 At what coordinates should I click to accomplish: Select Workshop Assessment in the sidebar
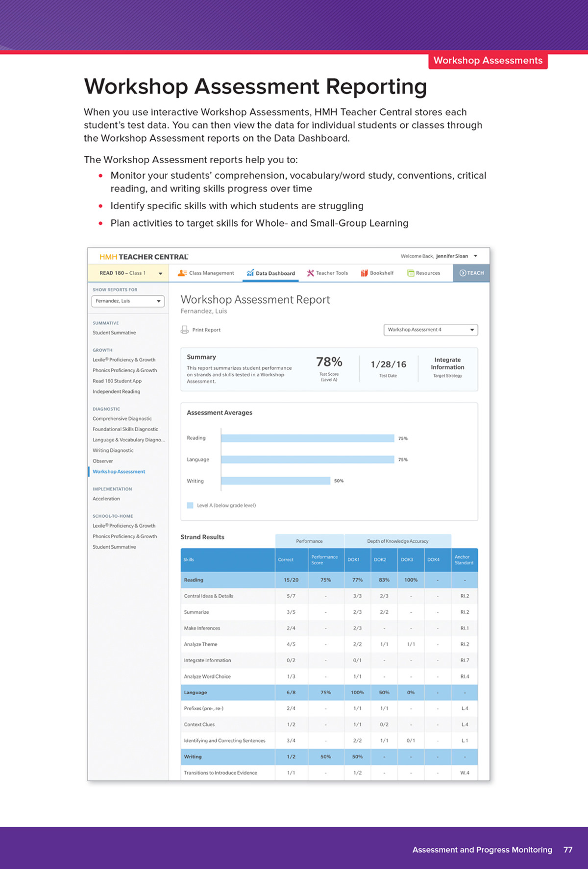click(119, 472)
